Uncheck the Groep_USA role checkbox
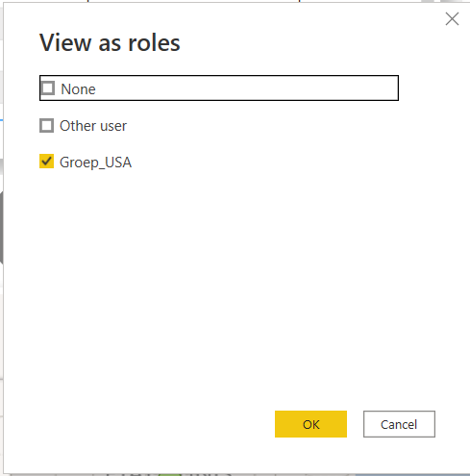This screenshot has height=476, width=470. pos(46,162)
